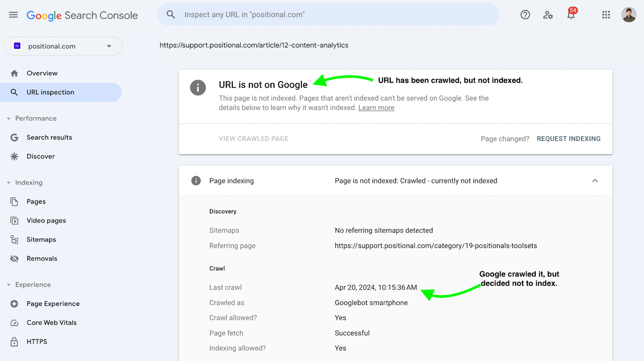Open the account profile avatar
This screenshot has height=361, width=644.
pos(629,15)
